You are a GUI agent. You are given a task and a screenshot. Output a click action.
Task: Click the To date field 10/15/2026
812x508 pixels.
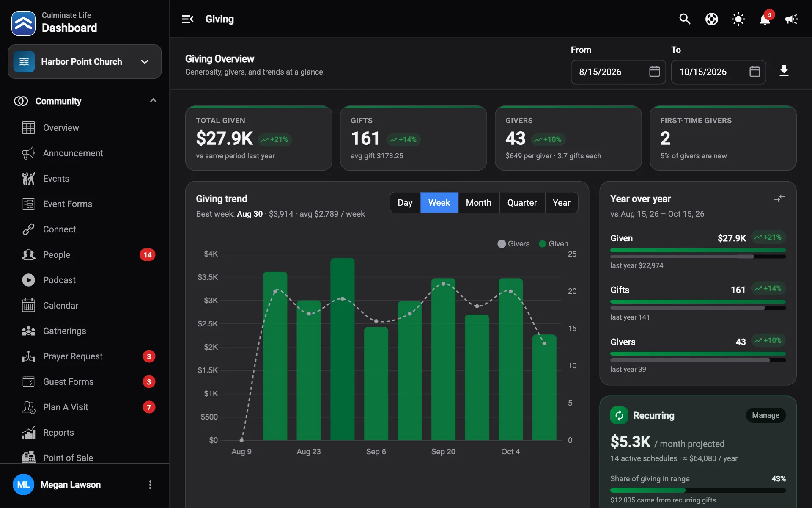point(718,72)
